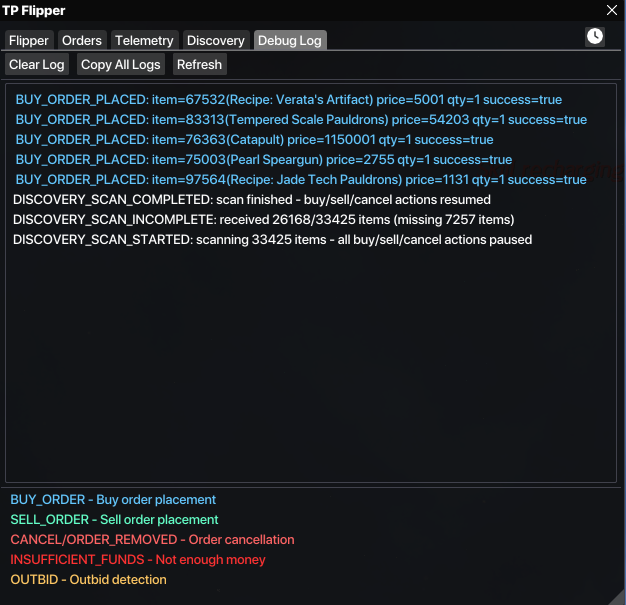Select the DISCOVERY_SCAN_INCOMPLETE log entry
This screenshot has height=605, width=626.
pyautogui.click(x=263, y=220)
